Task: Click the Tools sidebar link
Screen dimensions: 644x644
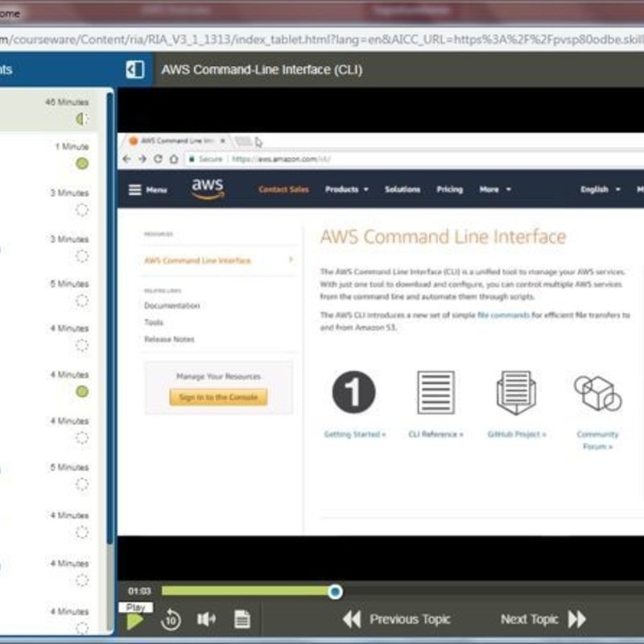Action: coord(154,323)
